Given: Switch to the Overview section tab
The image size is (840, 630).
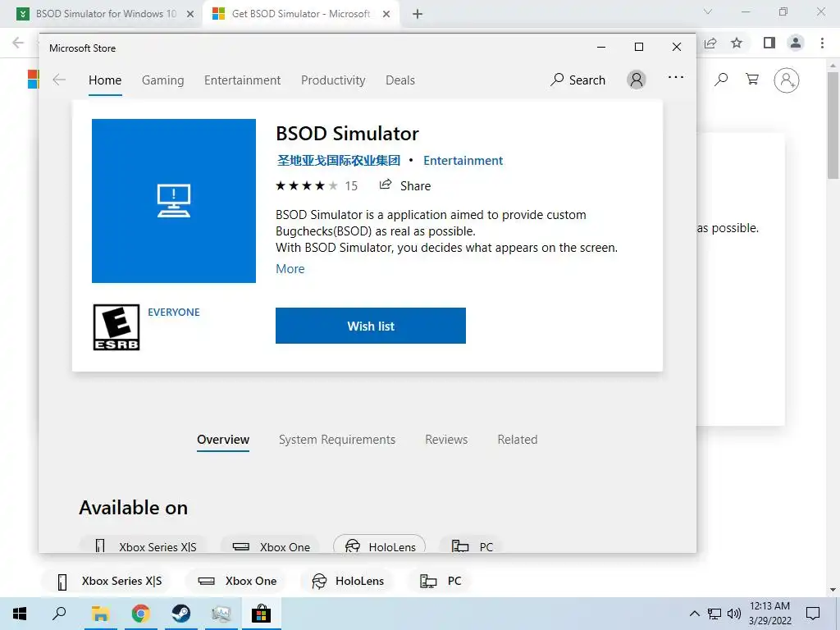Looking at the screenshot, I should tap(223, 440).
